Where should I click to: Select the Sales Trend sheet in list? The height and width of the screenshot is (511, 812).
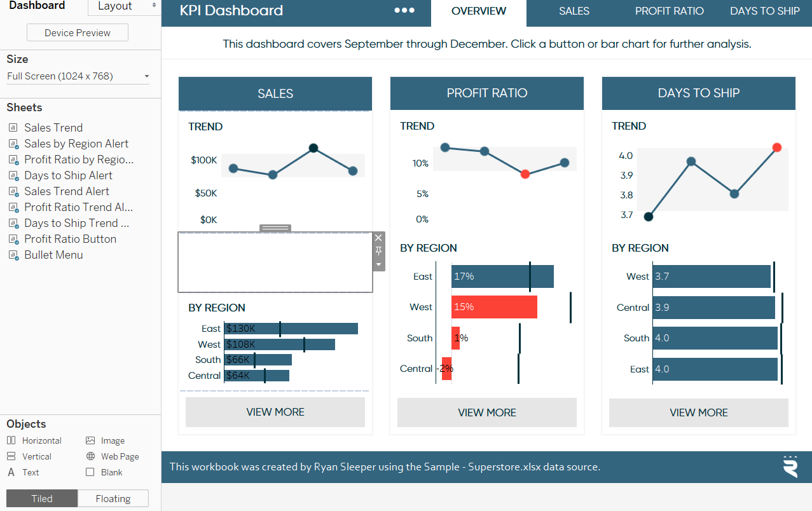(53, 128)
